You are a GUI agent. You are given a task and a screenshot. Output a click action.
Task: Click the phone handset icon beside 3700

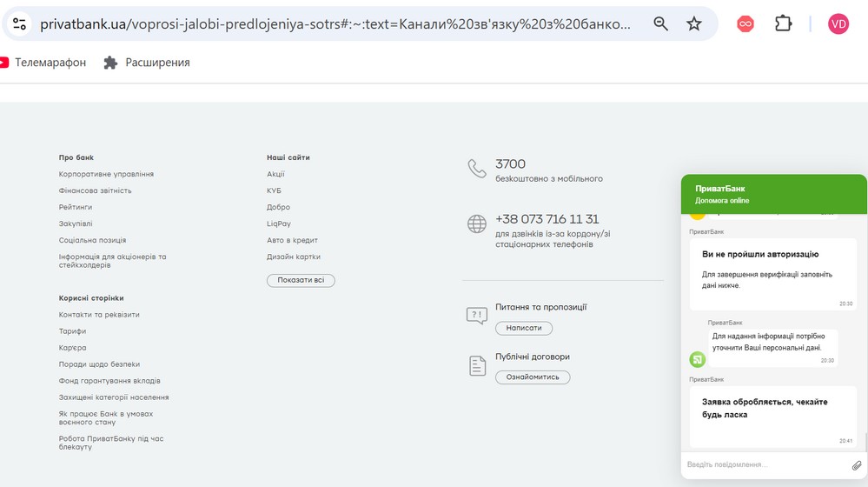[477, 169]
